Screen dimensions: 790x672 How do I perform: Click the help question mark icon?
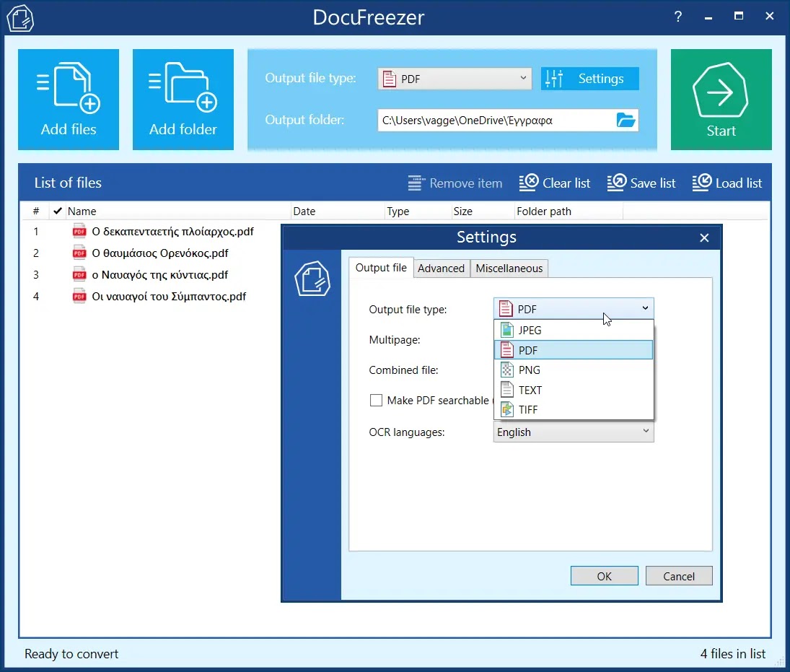(x=678, y=17)
